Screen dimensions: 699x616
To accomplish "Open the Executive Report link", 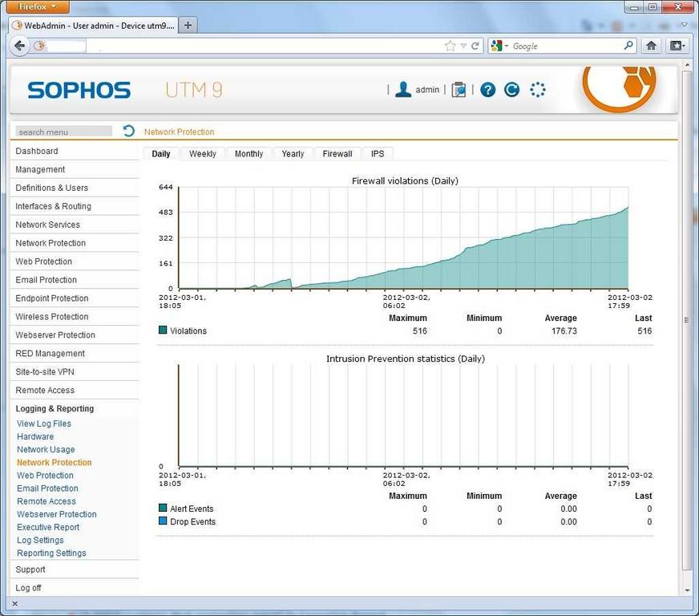I will [x=48, y=527].
